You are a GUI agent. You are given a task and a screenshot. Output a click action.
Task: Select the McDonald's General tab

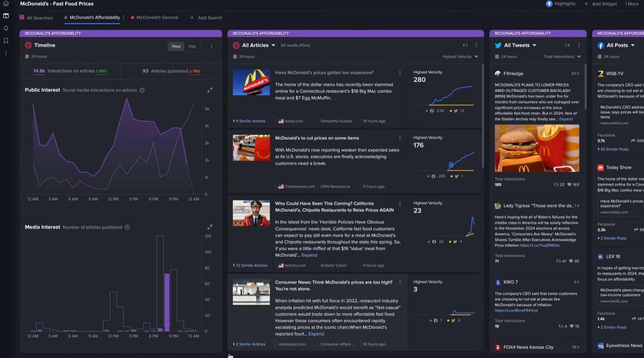point(155,18)
